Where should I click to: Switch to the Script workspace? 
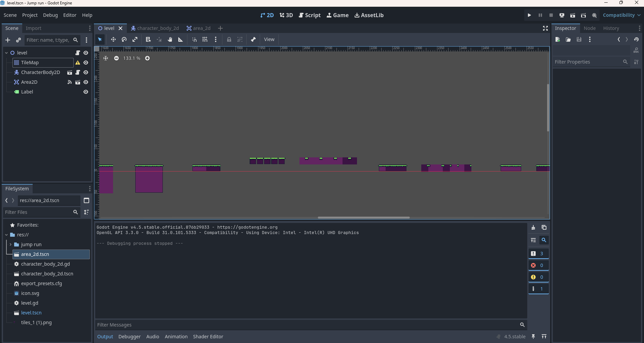[310, 15]
